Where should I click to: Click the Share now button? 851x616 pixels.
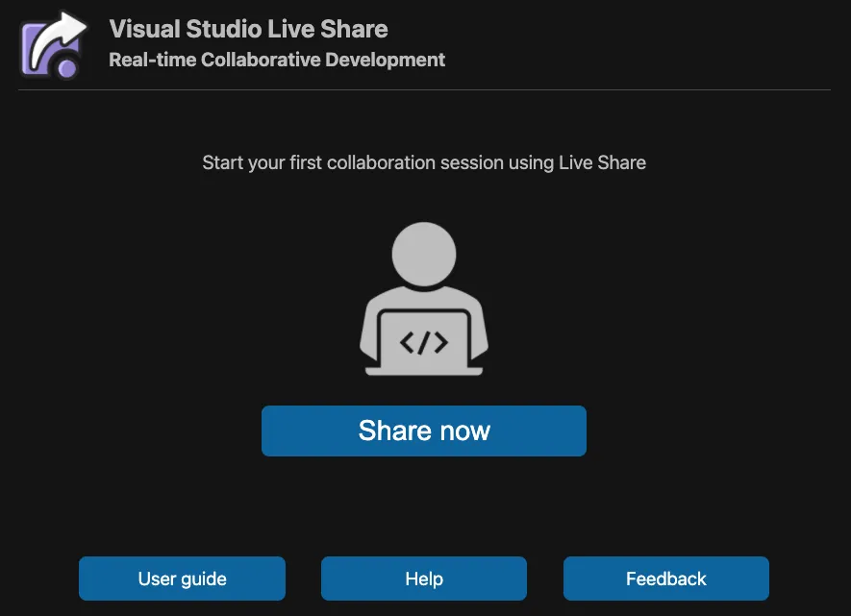[x=424, y=431]
